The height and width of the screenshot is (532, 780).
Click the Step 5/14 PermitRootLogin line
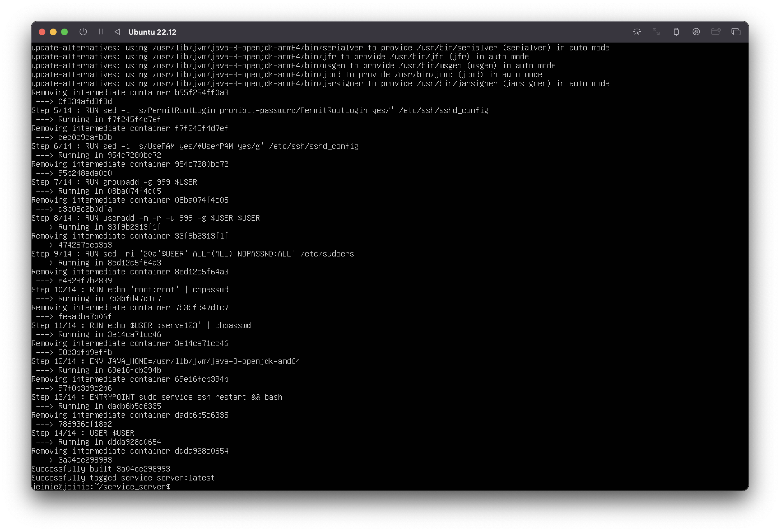(260, 110)
